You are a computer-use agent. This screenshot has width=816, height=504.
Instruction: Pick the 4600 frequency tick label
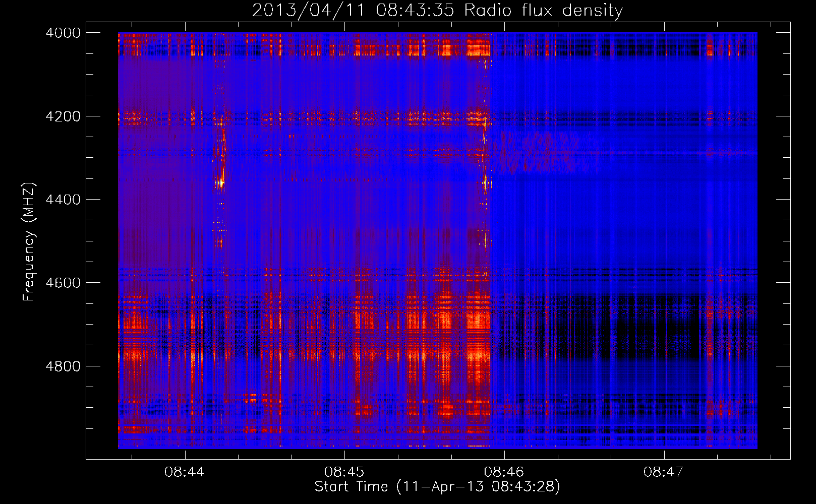click(x=63, y=283)
